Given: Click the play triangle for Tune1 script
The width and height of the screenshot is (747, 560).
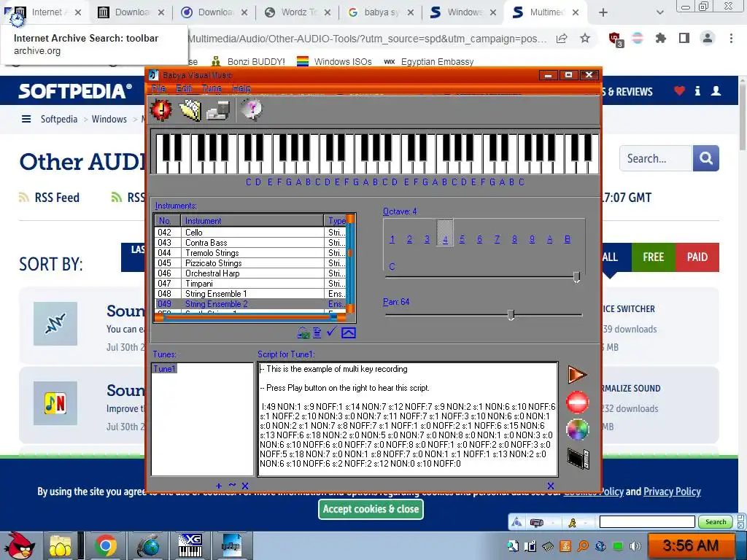Looking at the screenshot, I should 577,375.
